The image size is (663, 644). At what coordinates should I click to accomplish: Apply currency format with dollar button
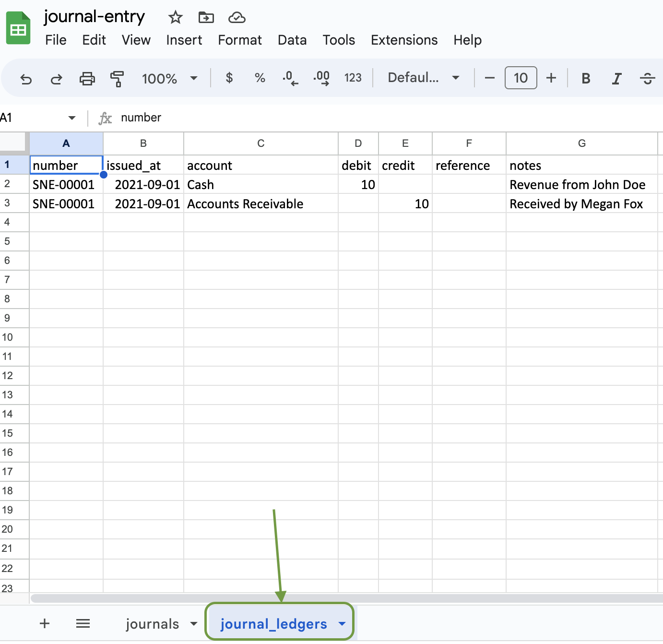click(229, 78)
